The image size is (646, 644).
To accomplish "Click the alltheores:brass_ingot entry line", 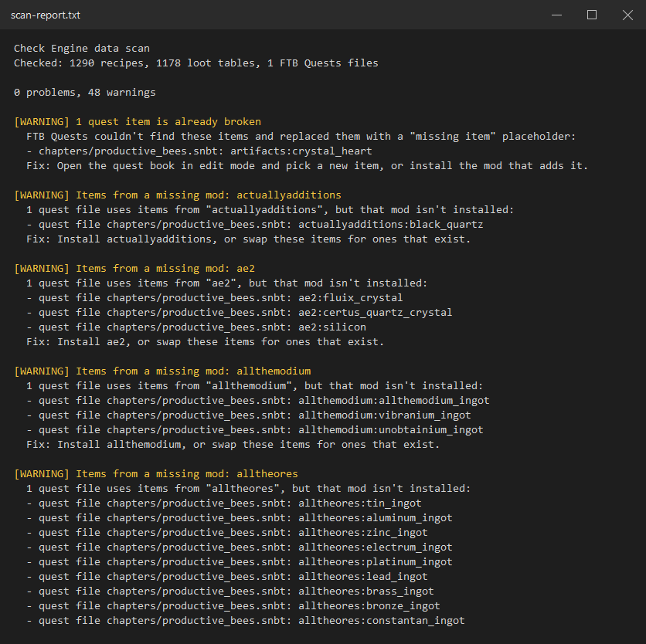I will 230,591.
